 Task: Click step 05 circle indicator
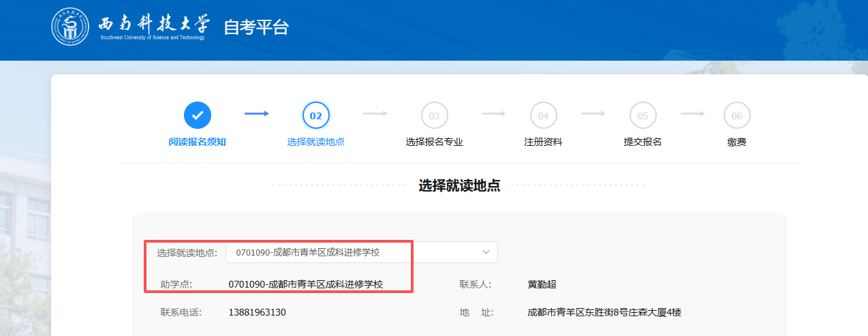(x=642, y=115)
